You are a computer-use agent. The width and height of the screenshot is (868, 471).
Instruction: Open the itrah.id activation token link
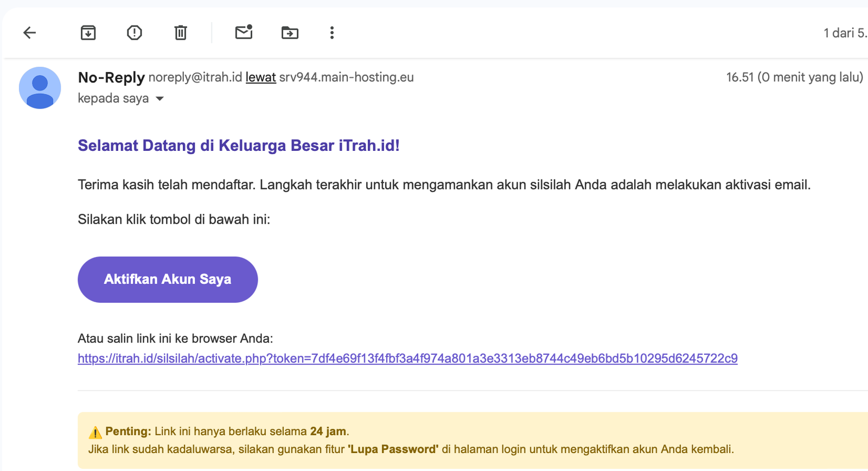coord(407,359)
